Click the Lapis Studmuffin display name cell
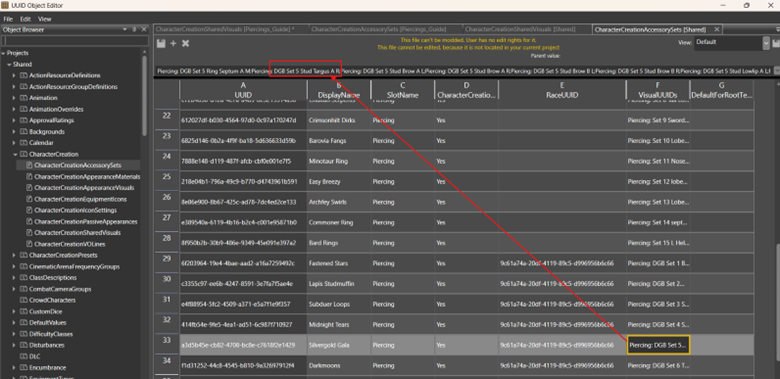The height and width of the screenshot is (379, 780). [339, 284]
